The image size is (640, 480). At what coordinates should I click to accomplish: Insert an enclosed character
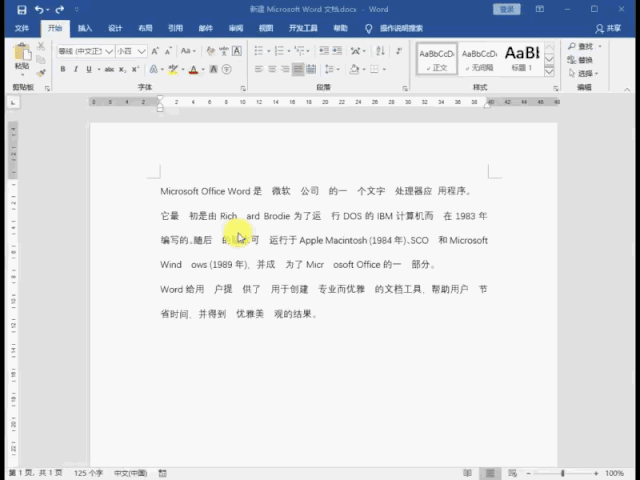tap(227, 69)
